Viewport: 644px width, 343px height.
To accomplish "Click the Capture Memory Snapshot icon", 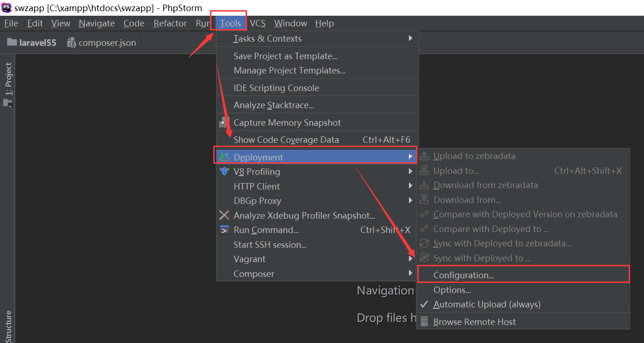I will 224,122.
